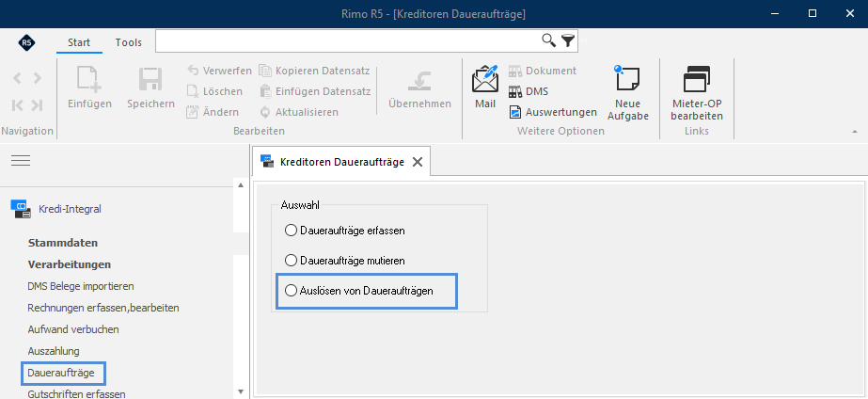Open Auswertungen reports

pos(553,112)
